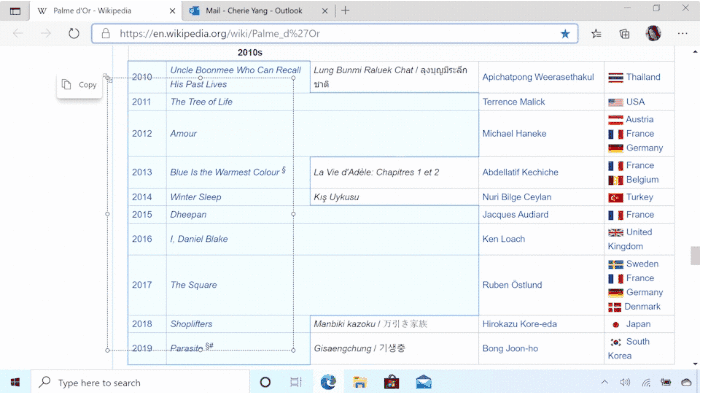
Task: Open Microsoft Store from the taskbar
Action: coord(391,382)
